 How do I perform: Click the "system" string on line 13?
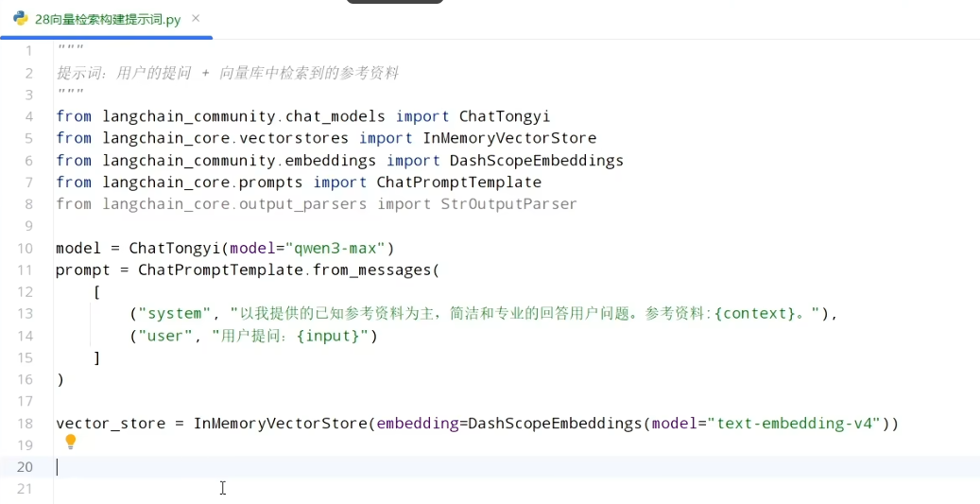(175, 314)
